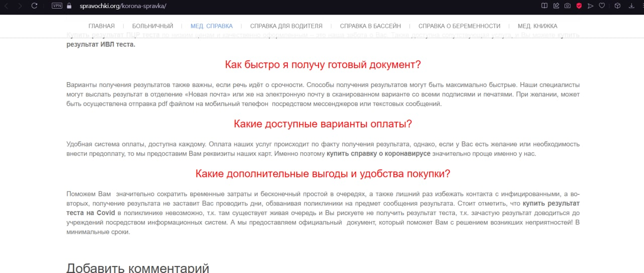
Task: Open extensions cube icon
Action: [617, 6]
